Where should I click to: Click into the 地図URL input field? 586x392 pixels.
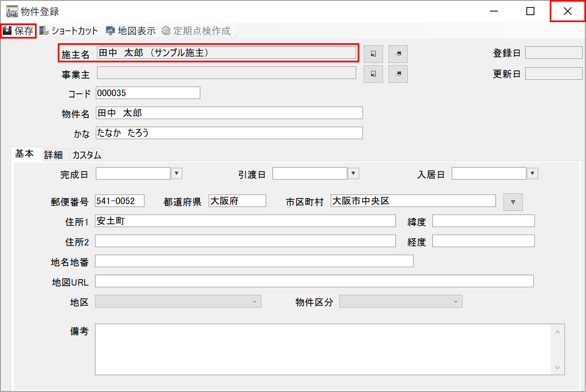[314, 281]
